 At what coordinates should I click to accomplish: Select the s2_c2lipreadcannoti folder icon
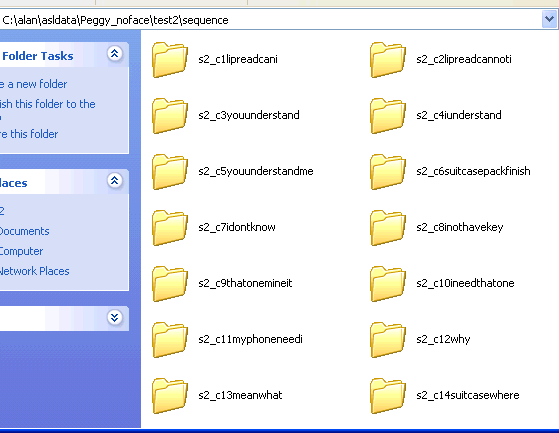click(388, 60)
